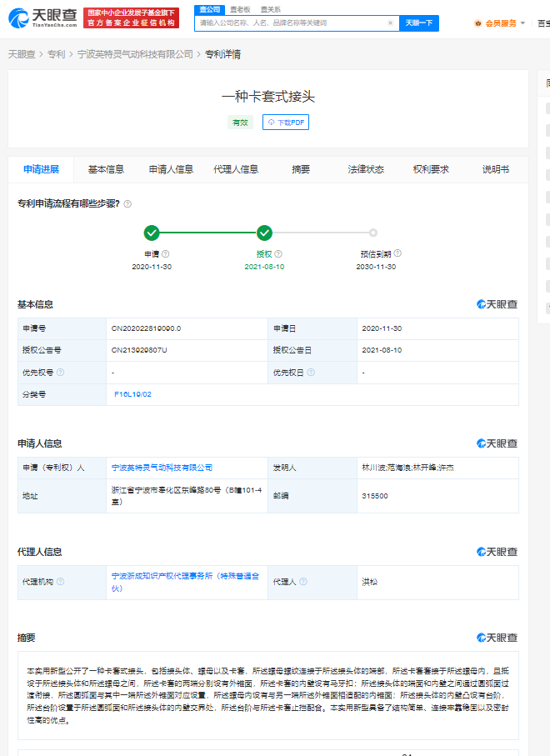Viewport: 550px width, 756px height.
Task: Click the help icon beside 优先权号
Action: click(60, 373)
